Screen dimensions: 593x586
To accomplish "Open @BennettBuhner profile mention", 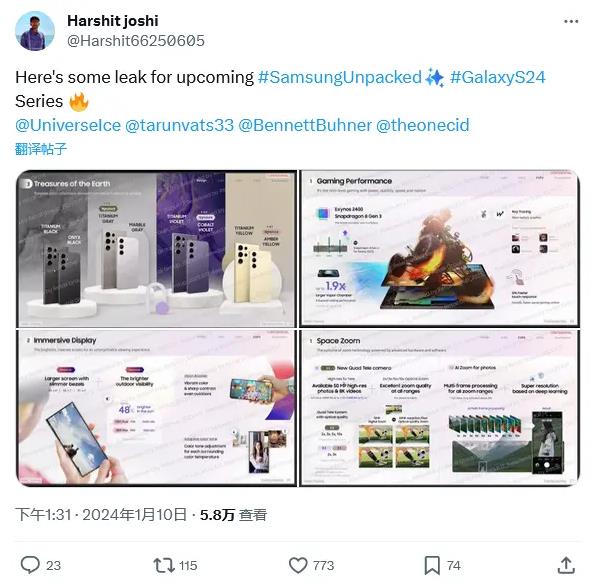I will pyautogui.click(x=305, y=125).
